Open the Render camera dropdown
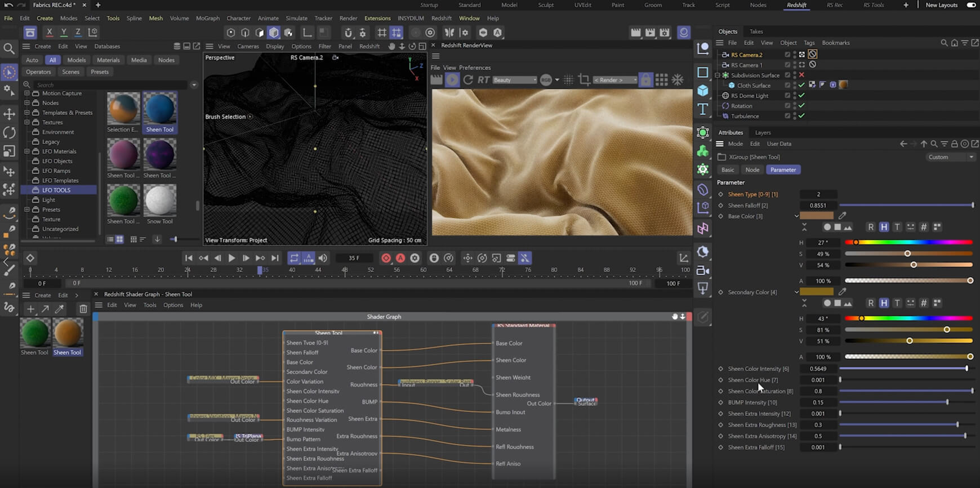The image size is (980, 488). [x=615, y=80]
